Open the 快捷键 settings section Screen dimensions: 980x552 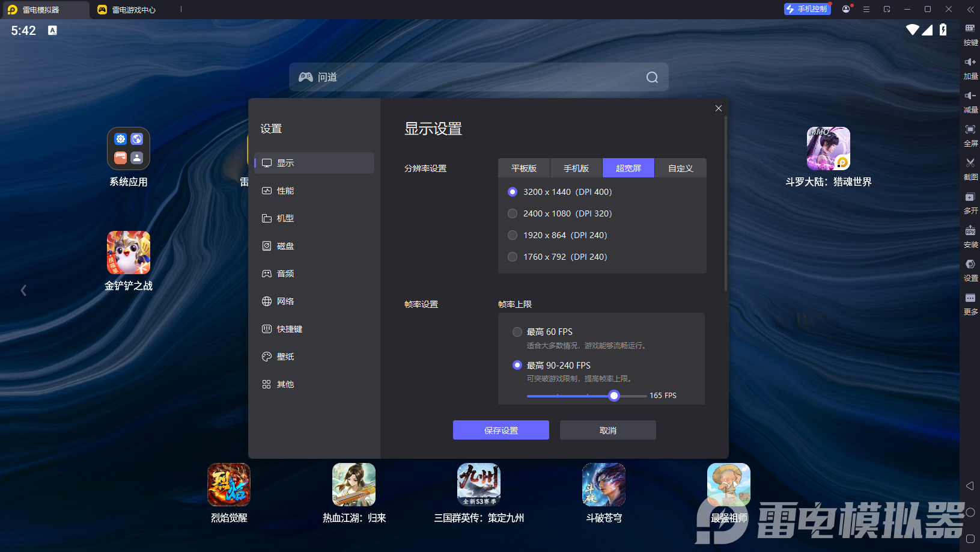point(314,329)
